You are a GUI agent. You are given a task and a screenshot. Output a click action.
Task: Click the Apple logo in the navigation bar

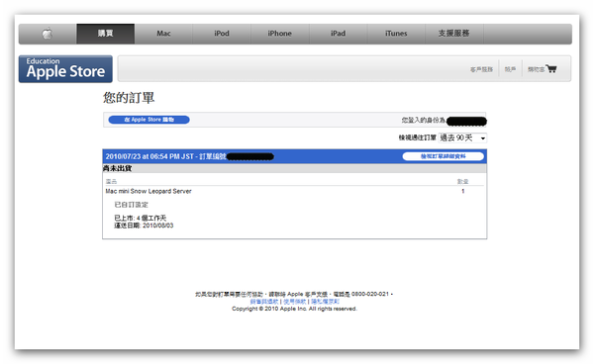click(x=48, y=34)
